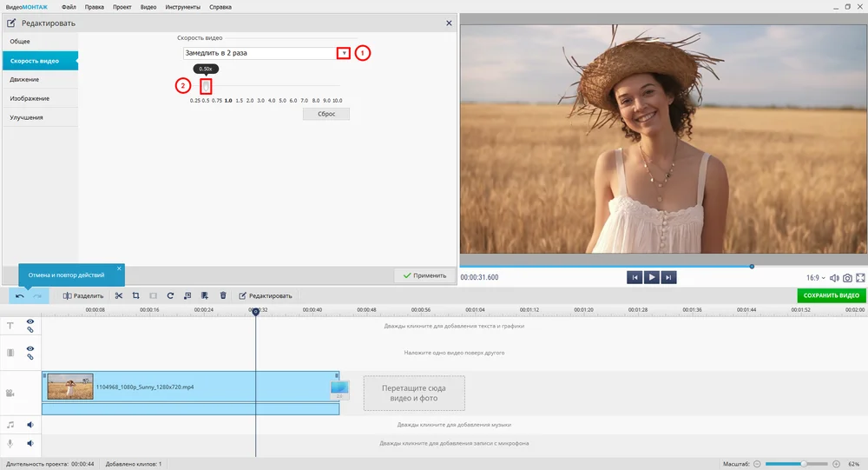Take a snapshot with the camera icon
The width and height of the screenshot is (868, 470).
(x=847, y=278)
